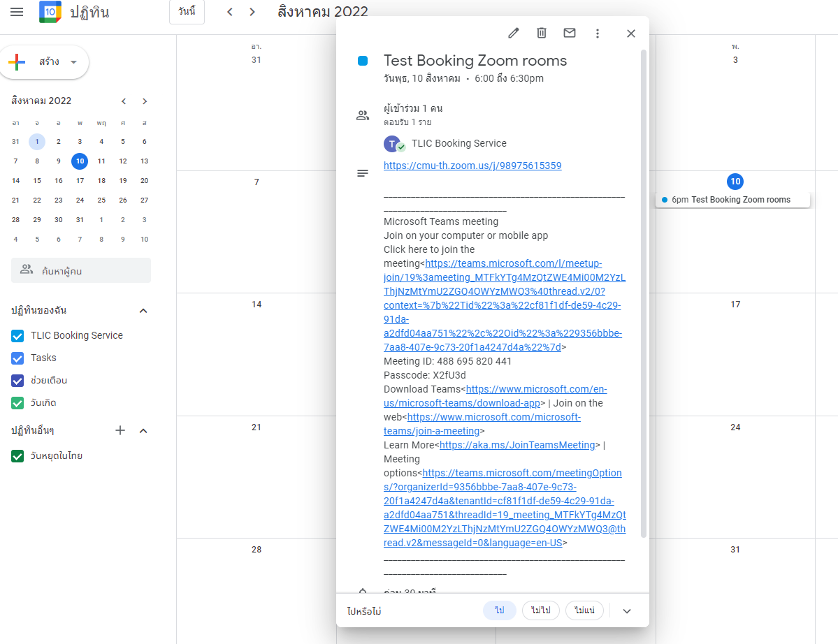838x644 pixels.
Task: Select August 10 in the mini calendar
Action: point(80,161)
